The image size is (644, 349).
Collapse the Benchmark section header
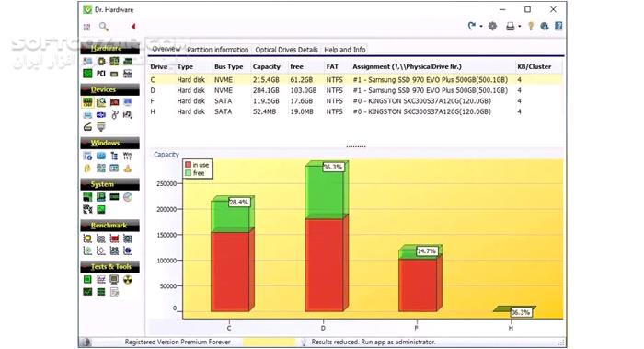[109, 226]
